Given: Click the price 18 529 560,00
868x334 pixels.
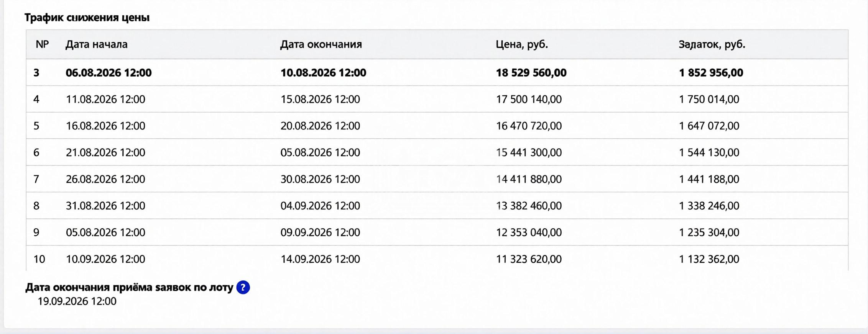Looking at the screenshot, I should pos(531,73).
